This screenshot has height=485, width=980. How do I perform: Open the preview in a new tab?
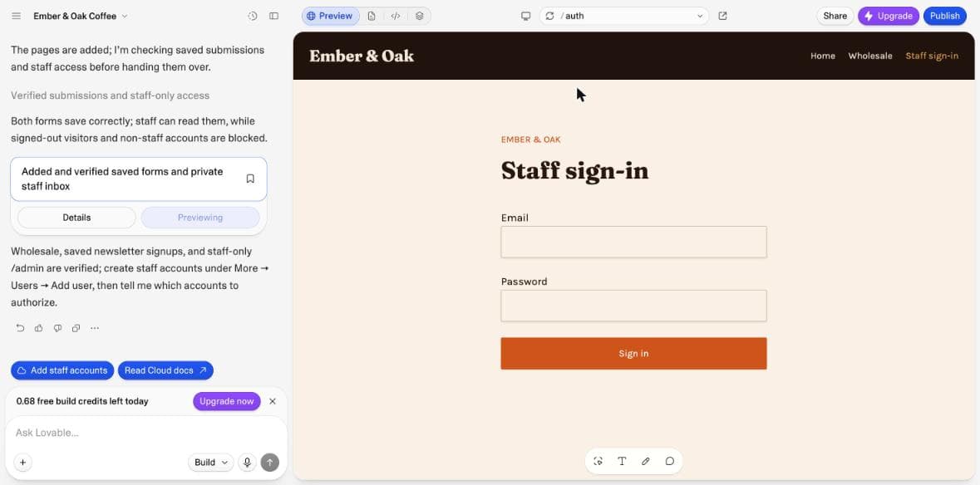pos(722,17)
